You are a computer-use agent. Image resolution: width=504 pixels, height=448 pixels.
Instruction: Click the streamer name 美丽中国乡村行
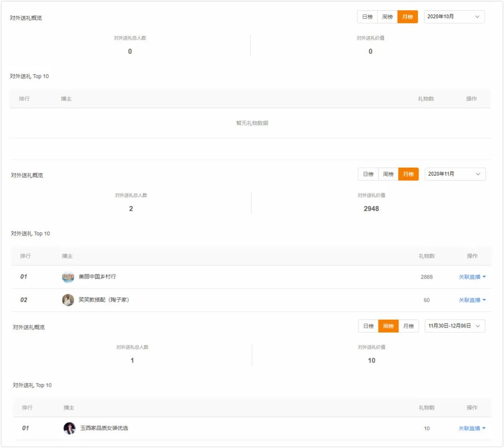pyautogui.click(x=98, y=277)
